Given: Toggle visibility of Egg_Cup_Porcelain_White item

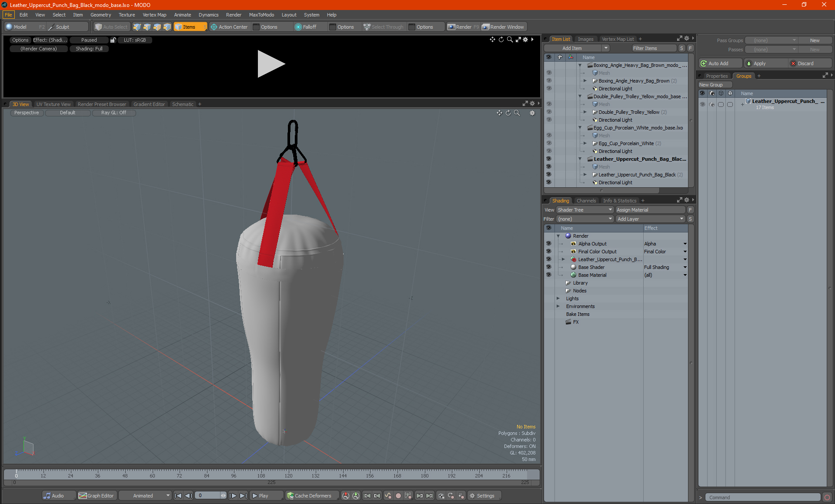Looking at the screenshot, I should tap(549, 143).
